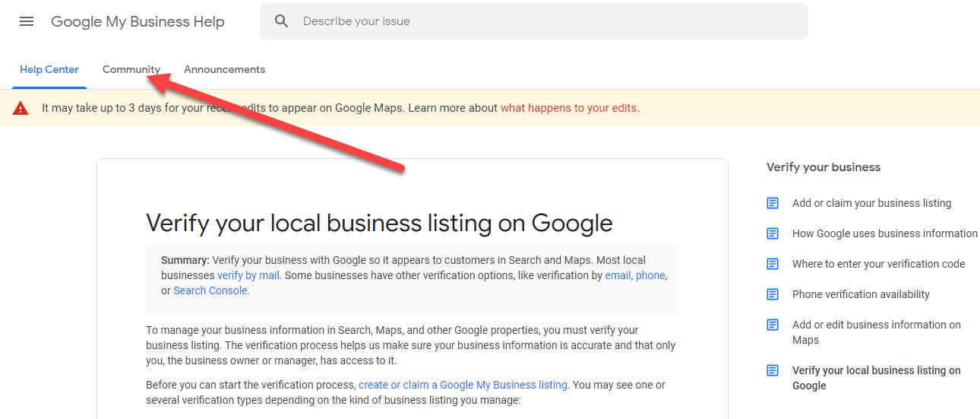The image size is (980, 419).
Task: Click the search magnifier icon
Action: 282,21
